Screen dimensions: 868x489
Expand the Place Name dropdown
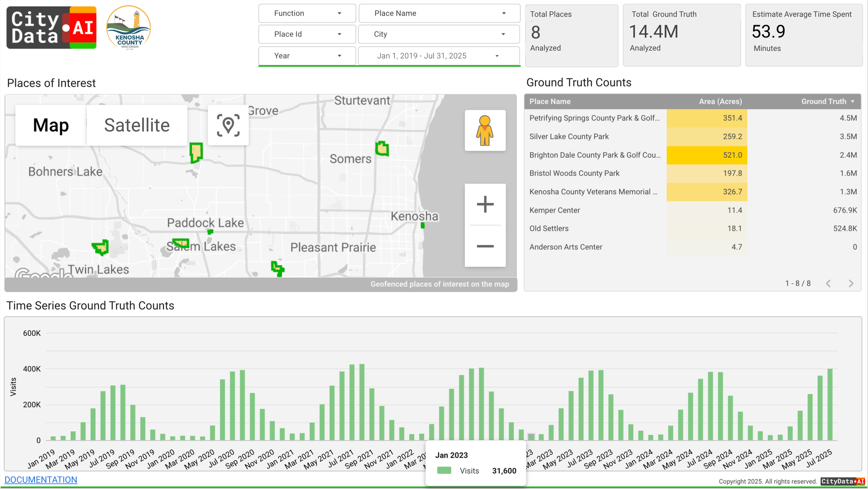(439, 13)
